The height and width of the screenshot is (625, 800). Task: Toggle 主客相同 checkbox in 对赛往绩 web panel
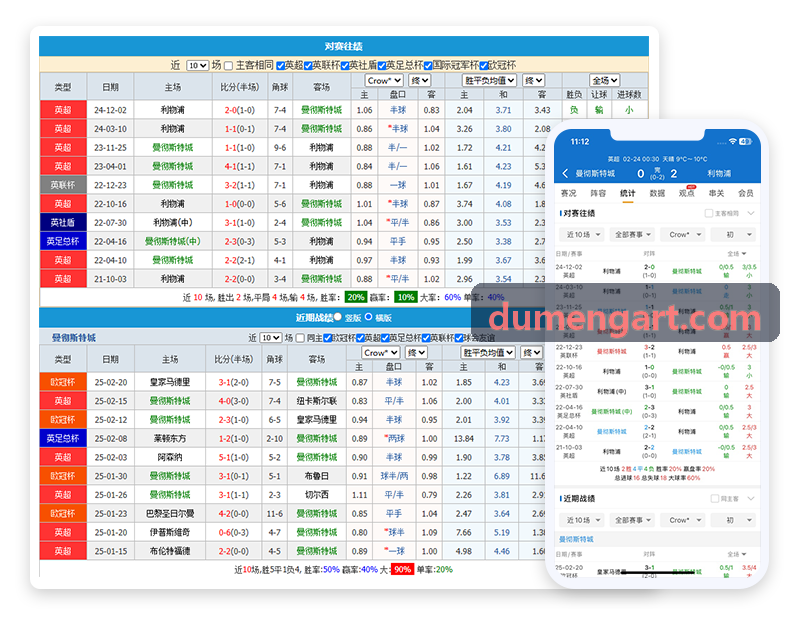point(229,66)
